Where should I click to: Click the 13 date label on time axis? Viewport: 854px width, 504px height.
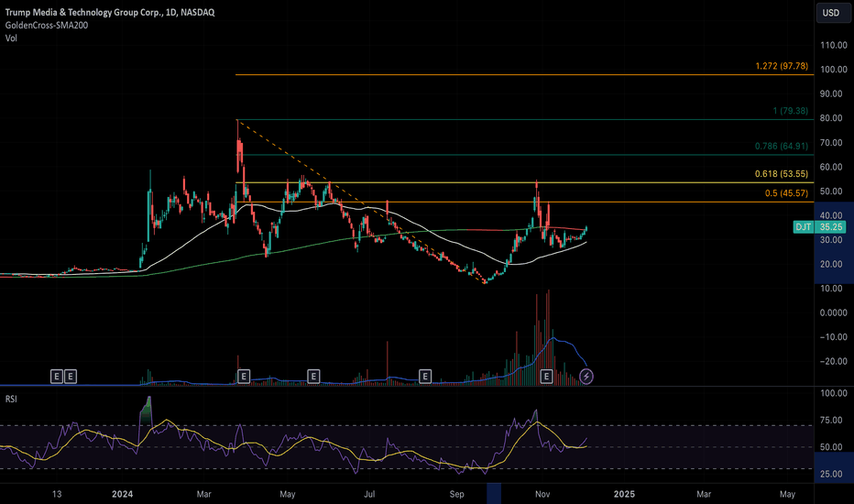click(57, 494)
